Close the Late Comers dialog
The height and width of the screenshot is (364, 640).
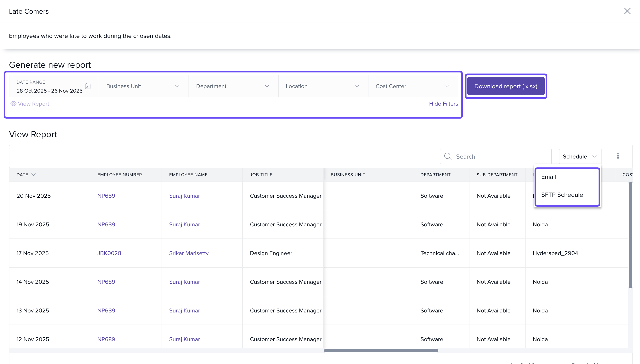pyautogui.click(x=627, y=11)
